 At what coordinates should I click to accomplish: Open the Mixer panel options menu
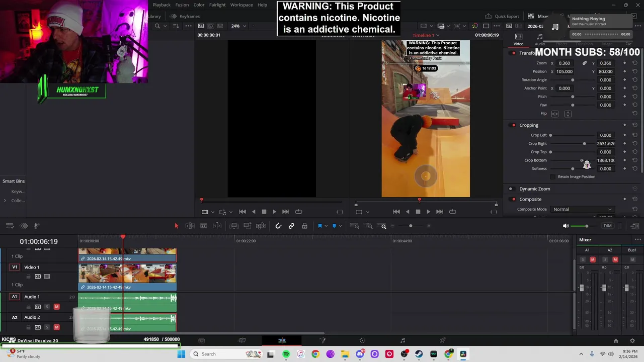(637, 240)
